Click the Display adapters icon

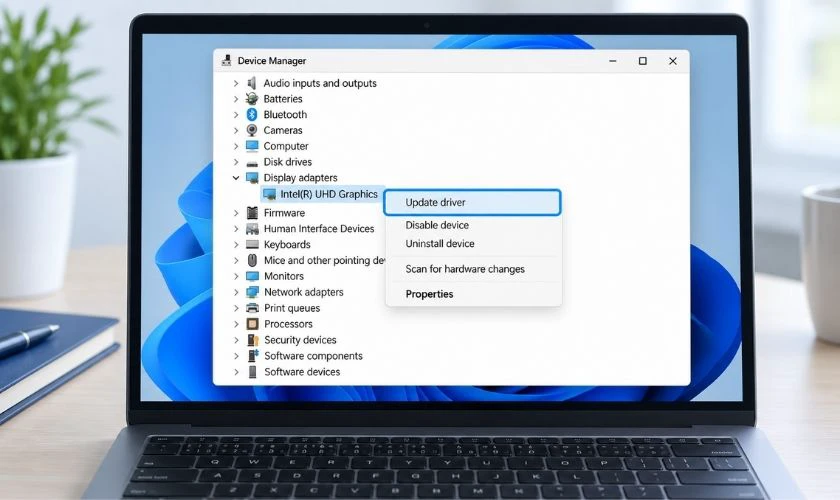point(252,178)
